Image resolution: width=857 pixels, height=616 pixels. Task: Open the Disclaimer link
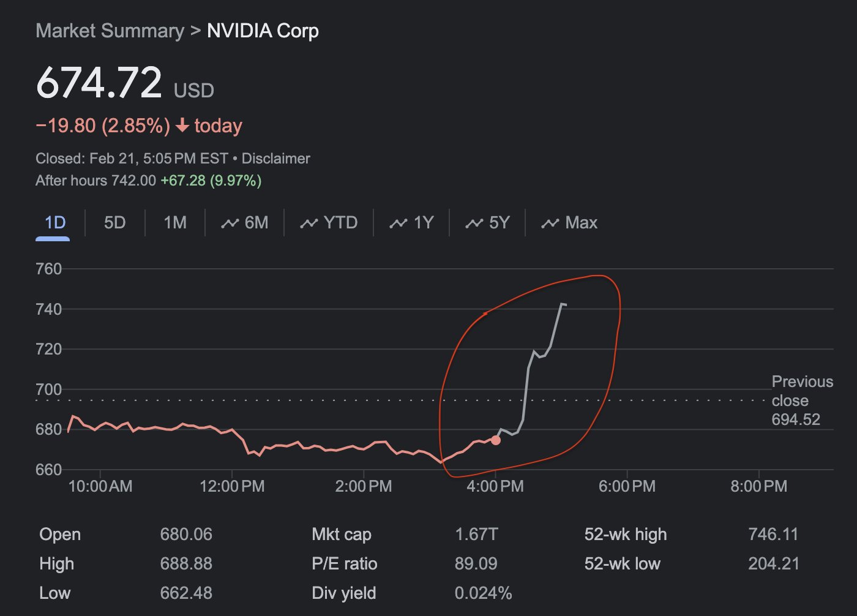(x=275, y=159)
